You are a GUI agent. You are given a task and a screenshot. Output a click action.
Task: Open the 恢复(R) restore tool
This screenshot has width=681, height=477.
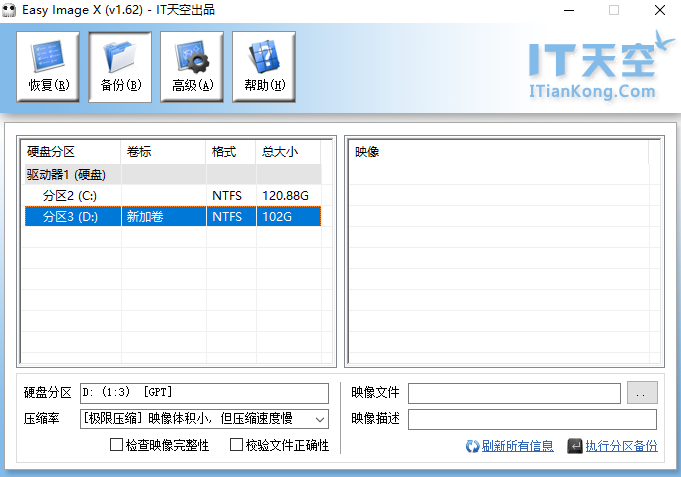click(x=48, y=67)
